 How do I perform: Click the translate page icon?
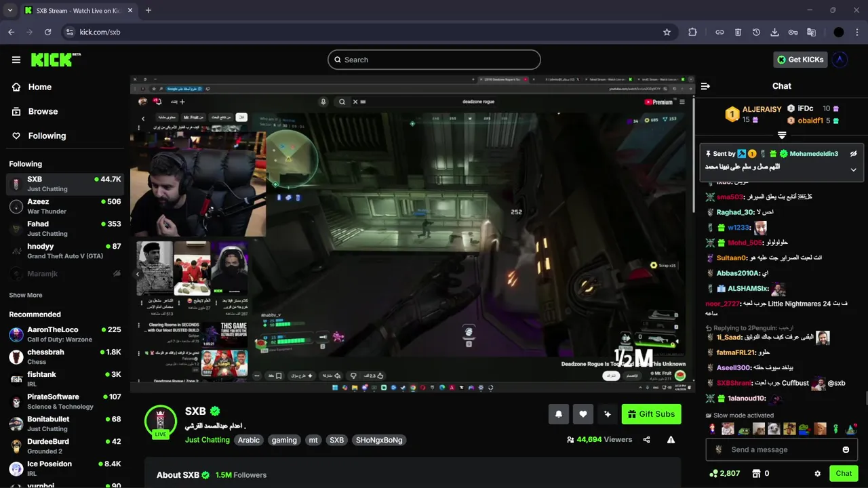click(x=811, y=32)
